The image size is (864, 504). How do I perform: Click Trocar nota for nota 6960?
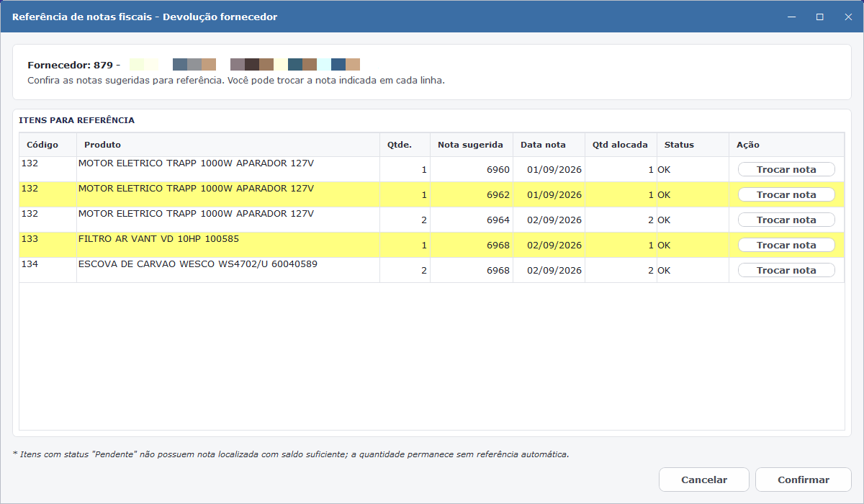tap(786, 170)
